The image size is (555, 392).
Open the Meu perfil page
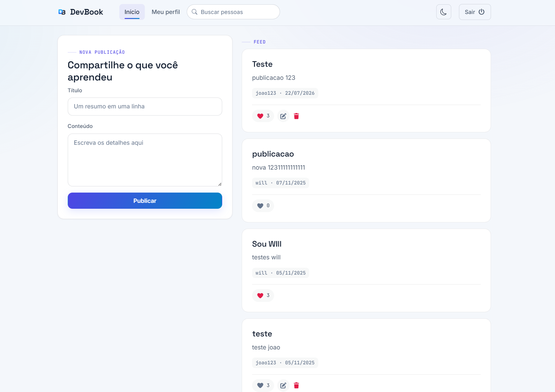click(x=166, y=12)
